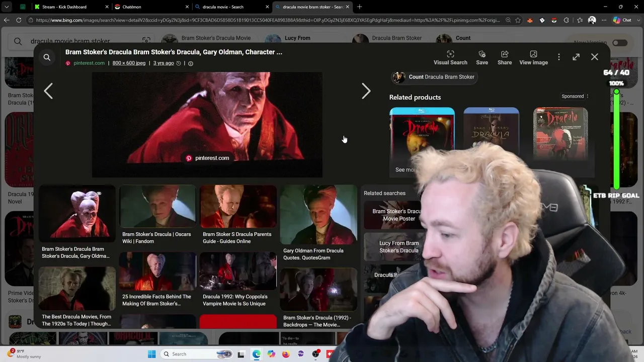Open the Windows Start menu
The image size is (644, 362).
click(151, 354)
